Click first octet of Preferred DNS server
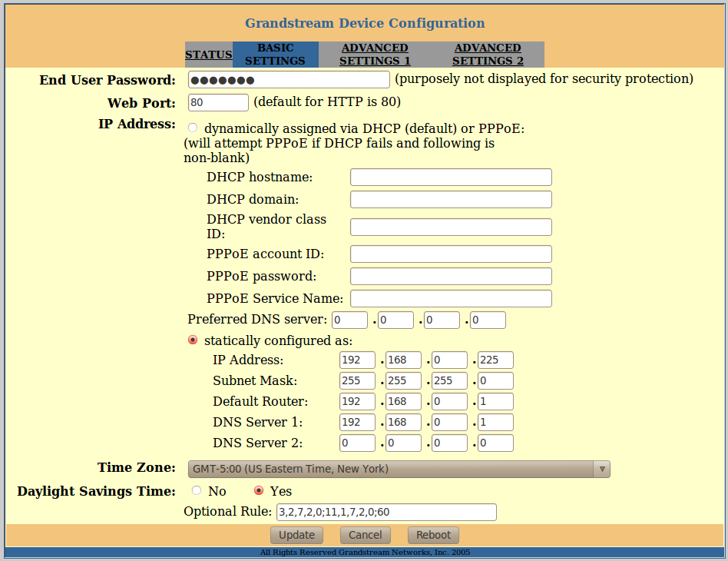 click(349, 320)
